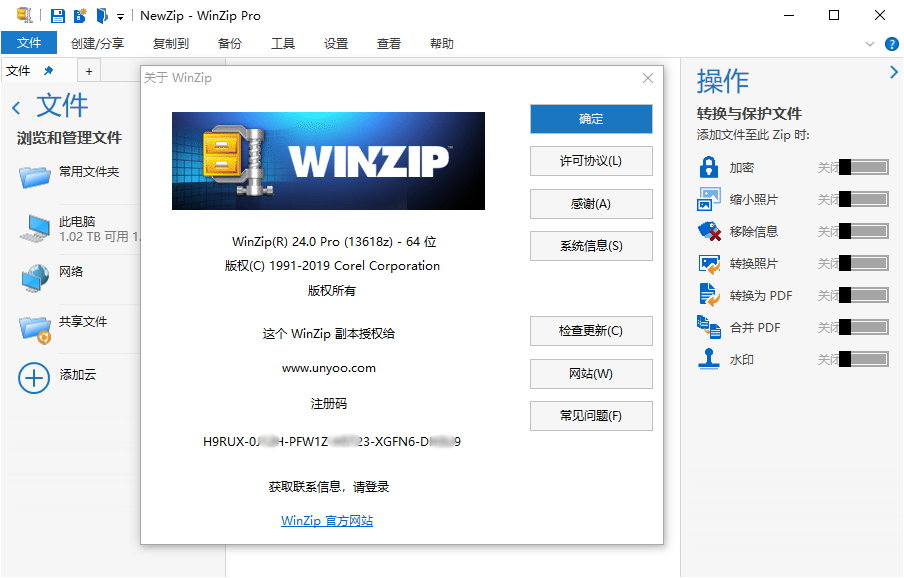Open 许可协议(L) license agreement
The image size is (904, 578).
591,161
